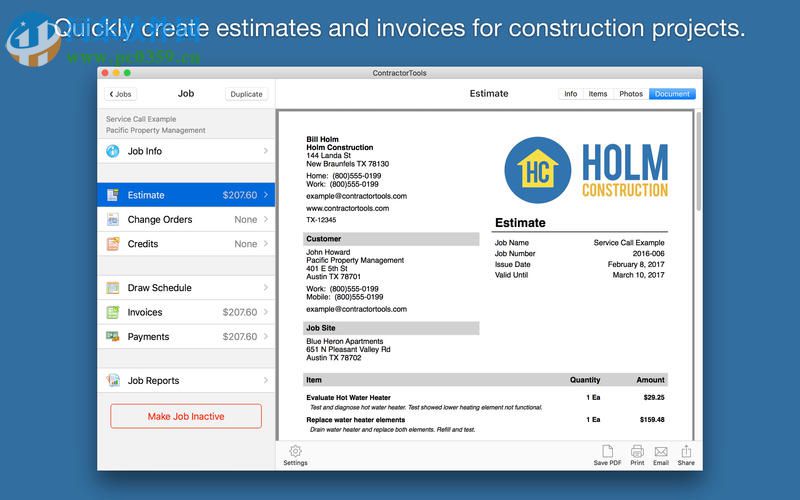Click the $29.25 amount

click(654, 397)
